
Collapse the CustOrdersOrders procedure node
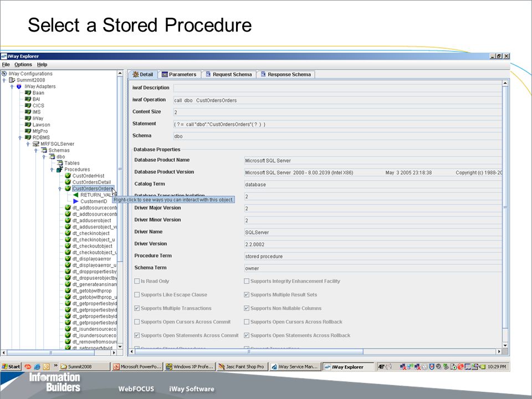click(60, 189)
